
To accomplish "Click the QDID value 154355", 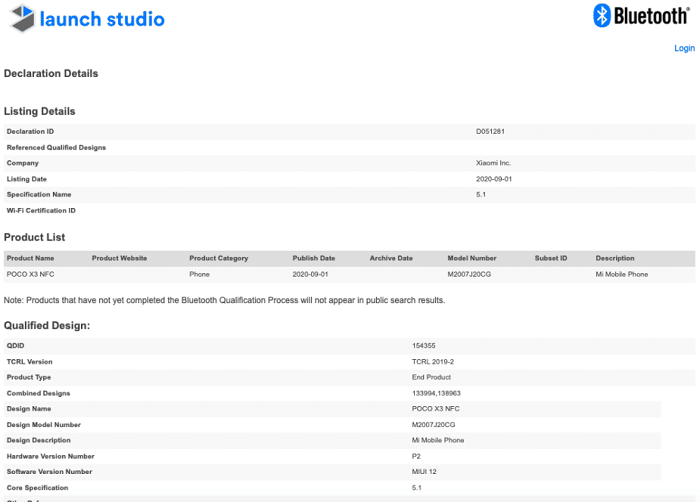I will [x=424, y=345].
